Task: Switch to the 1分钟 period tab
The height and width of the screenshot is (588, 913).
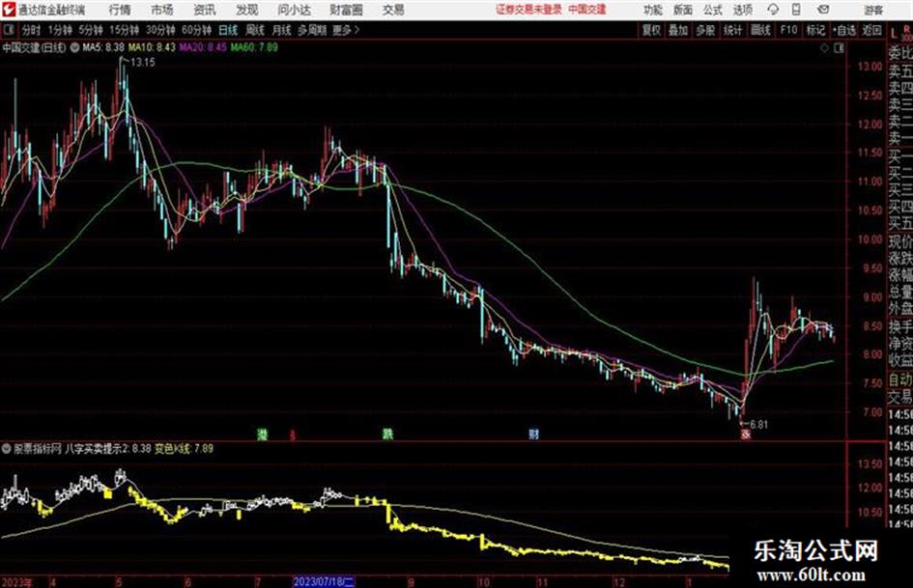Action: 59,30
